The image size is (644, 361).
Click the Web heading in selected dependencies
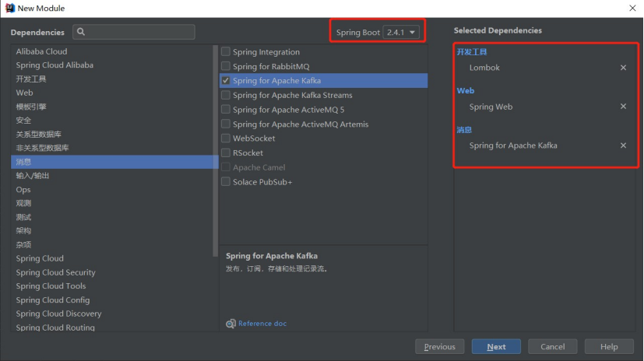[466, 91]
